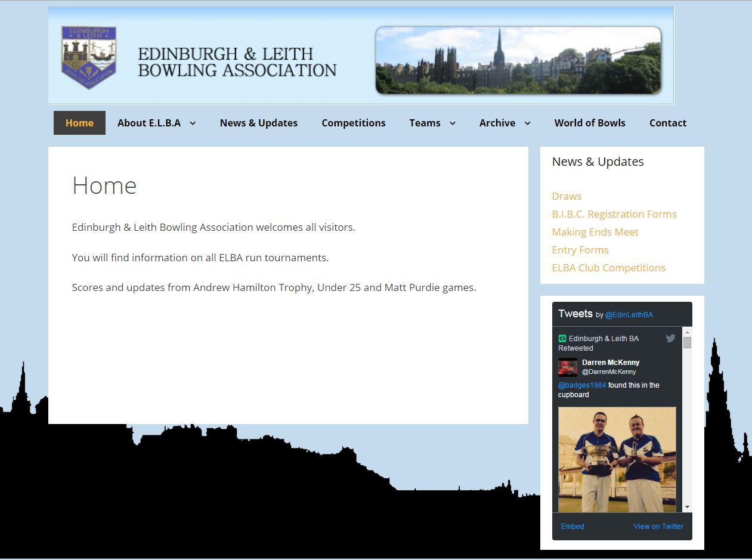
Task: Open the Teams menu item
Action: pyautogui.click(x=425, y=123)
